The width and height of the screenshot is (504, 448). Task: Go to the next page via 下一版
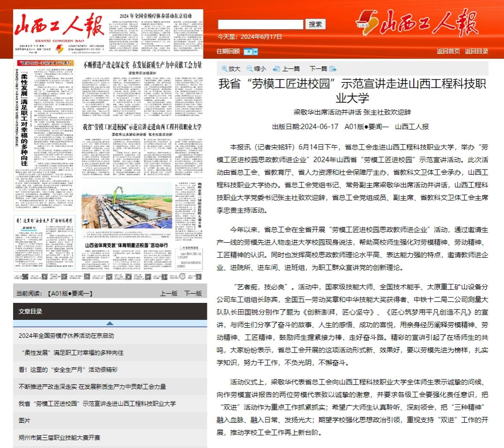tap(193, 294)
